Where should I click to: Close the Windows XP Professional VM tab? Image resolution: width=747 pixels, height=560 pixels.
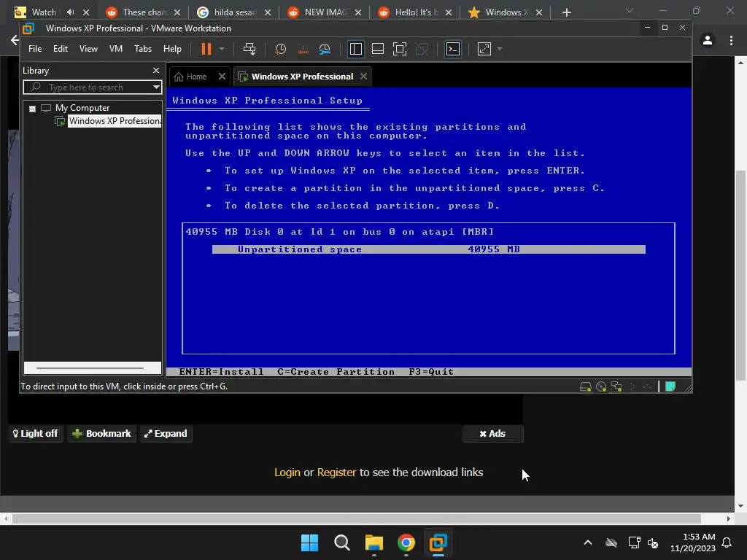pyautogui.click(x=363, y=76)
